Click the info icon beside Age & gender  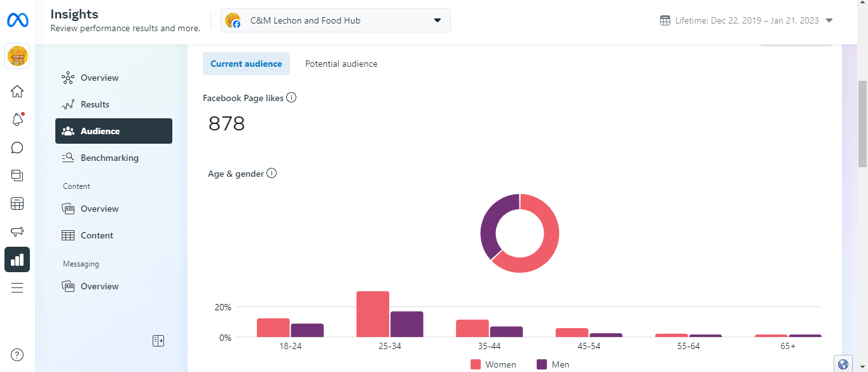[272, 174]
